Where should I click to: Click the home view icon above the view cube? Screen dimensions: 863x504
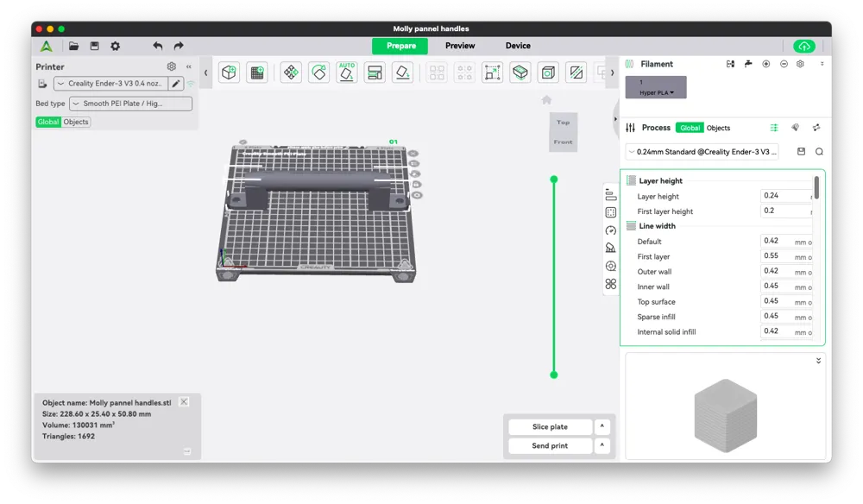[x=546, y=100]
